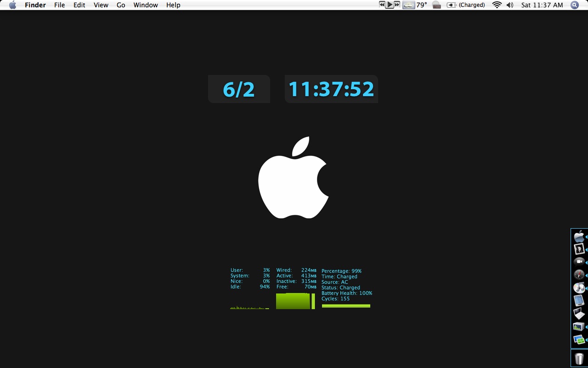Launch iTunes from the dock
Screen dimensions: 588x368
pos(579,288)
